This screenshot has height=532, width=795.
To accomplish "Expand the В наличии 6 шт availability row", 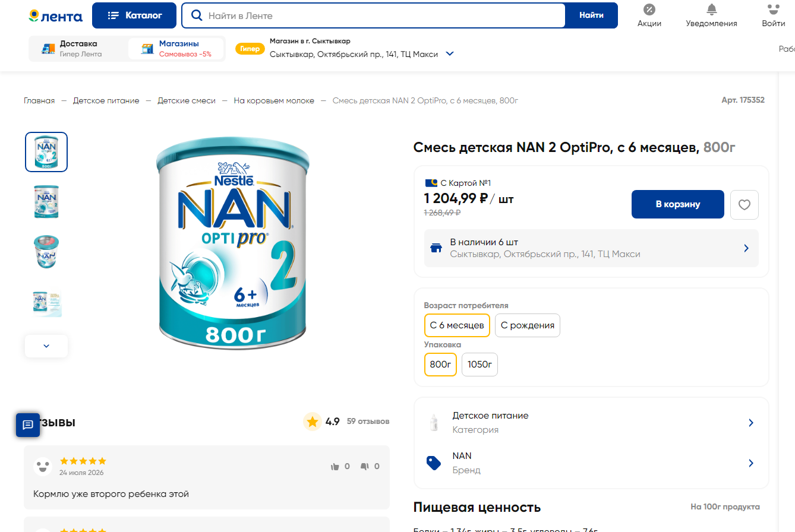I will [591, 248].
